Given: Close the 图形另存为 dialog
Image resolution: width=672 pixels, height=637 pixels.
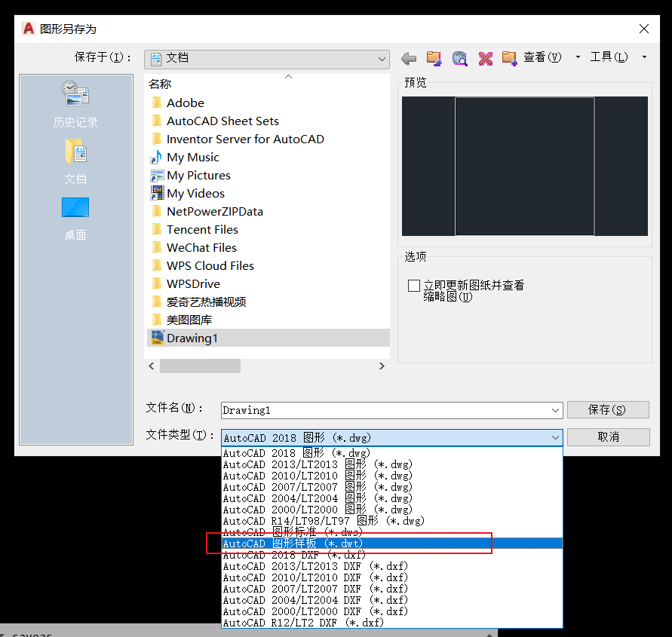Looking at the screenshot, I should (x=643, y=29).
